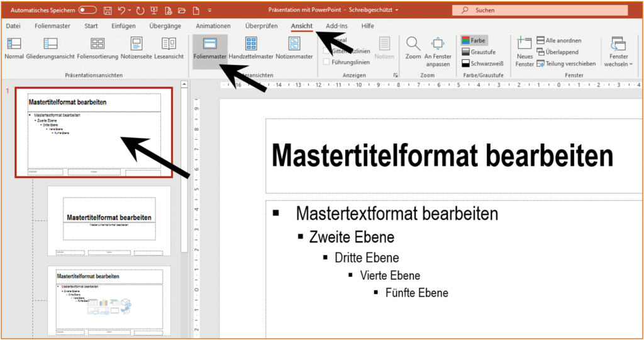
Task: Click the Zweite Ebene bullet
Action: coord(352,237)
